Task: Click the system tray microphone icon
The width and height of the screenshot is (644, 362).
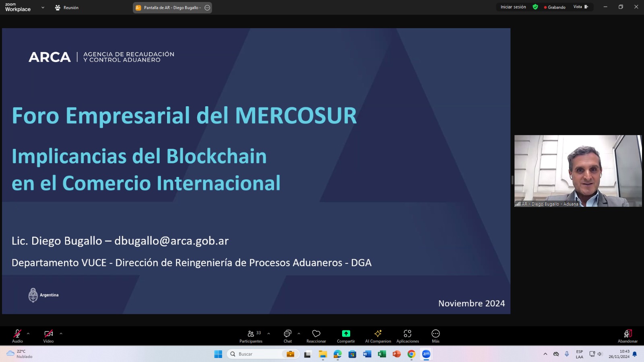Action: (567, 354)
